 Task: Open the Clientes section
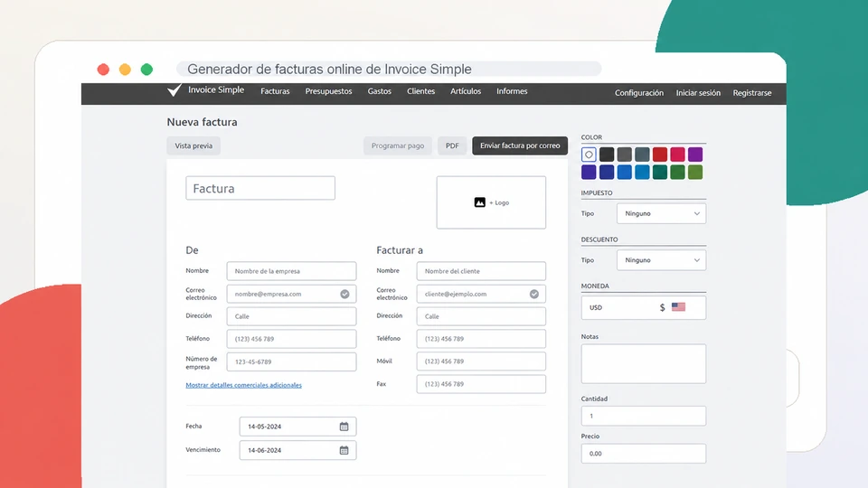420,91
